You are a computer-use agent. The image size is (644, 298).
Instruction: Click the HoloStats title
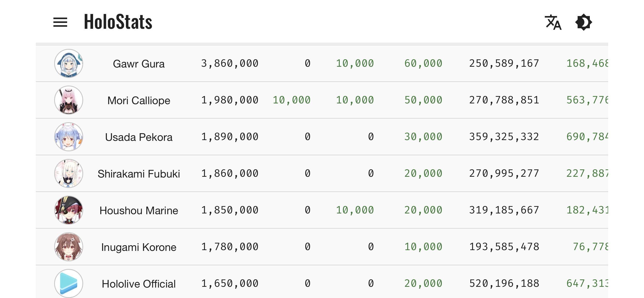tap(118, 22)
